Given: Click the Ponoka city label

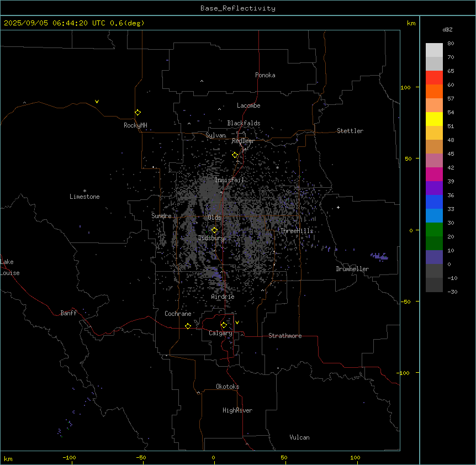Looking at the screenshot, I should (265, 75).
